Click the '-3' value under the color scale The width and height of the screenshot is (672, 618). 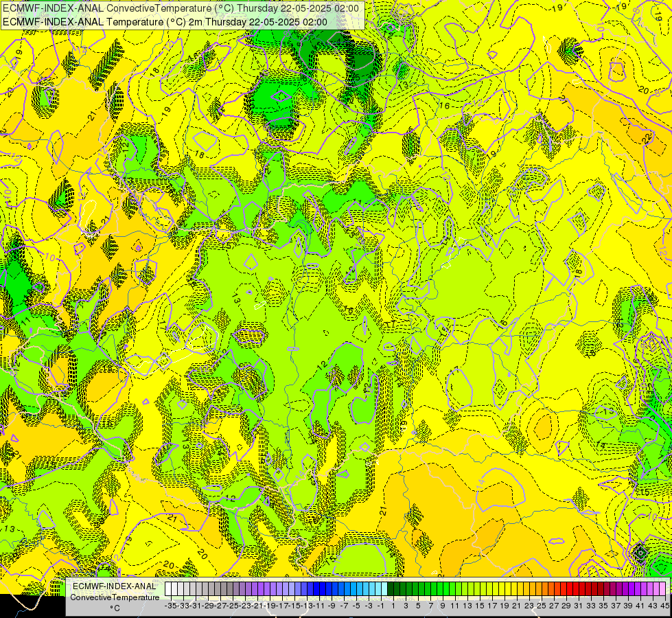pyautogui.click(x=369, y=606)
